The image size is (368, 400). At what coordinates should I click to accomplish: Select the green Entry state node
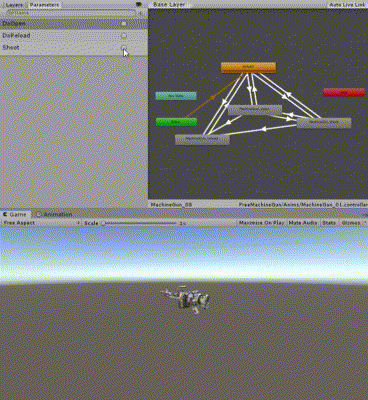pos(176,122)
